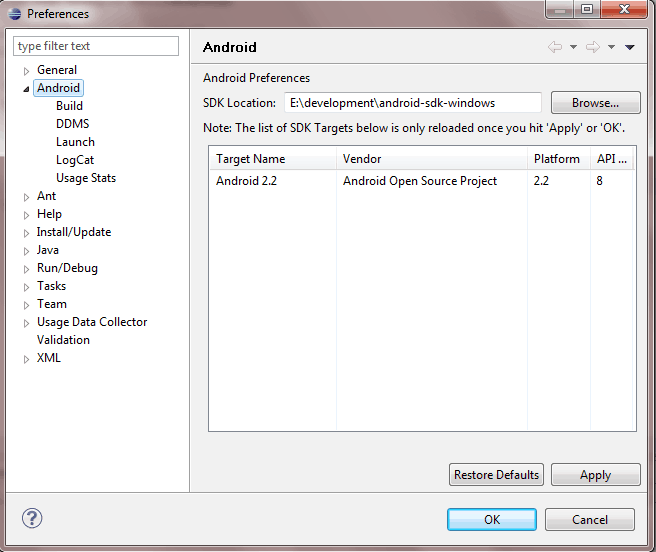Select the Usage Data Collector category

92,322
